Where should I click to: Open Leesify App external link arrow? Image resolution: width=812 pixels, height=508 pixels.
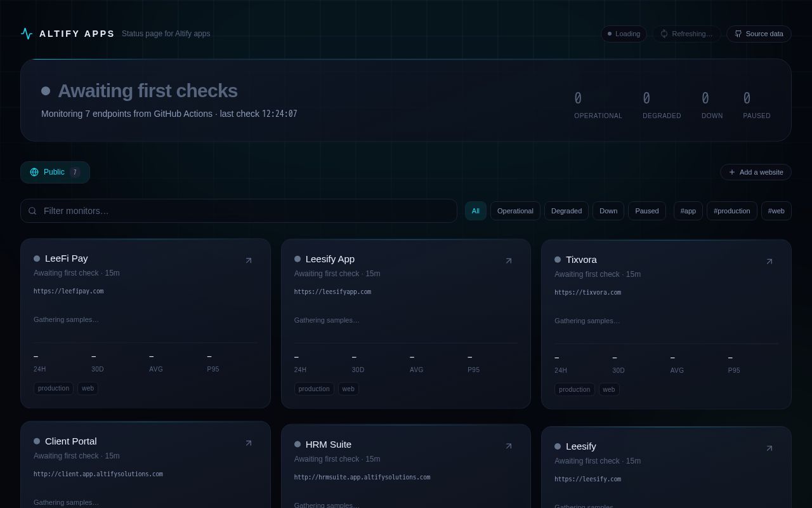[509, 261]
